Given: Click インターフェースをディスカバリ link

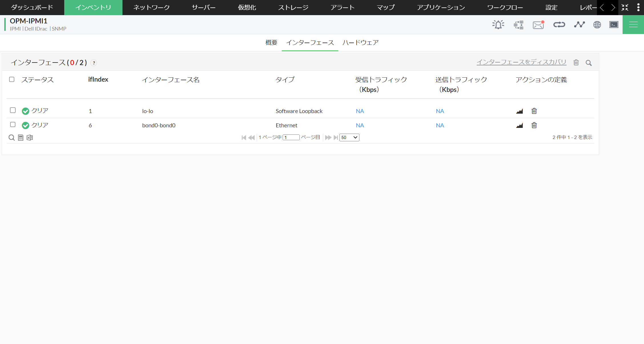Looking at the screenshot, I should click(x=522, y=62).
